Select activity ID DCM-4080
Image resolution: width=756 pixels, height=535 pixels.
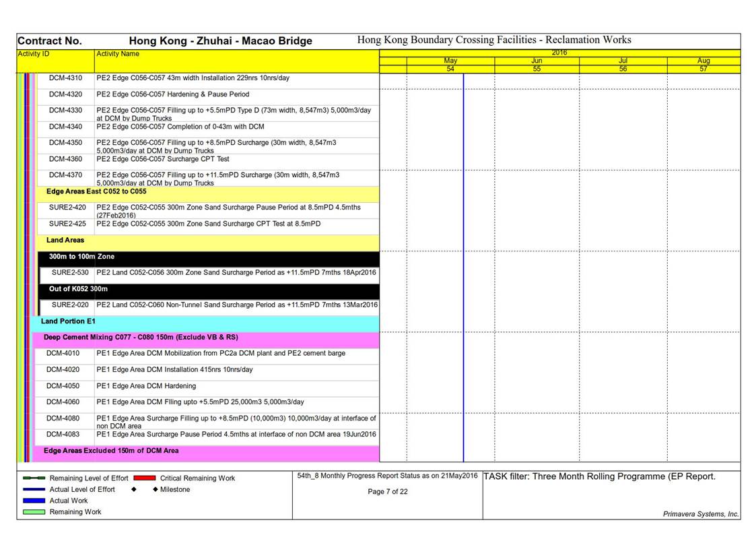(63, 418)
